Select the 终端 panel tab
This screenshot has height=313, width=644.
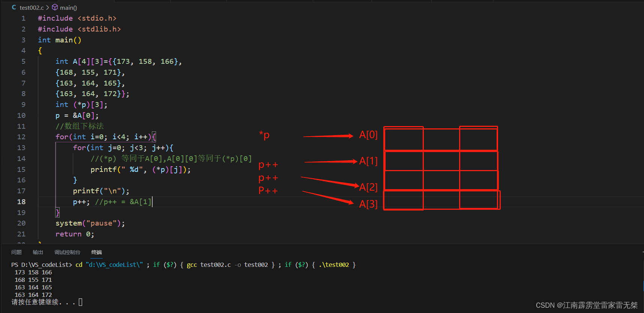(96, 252)
